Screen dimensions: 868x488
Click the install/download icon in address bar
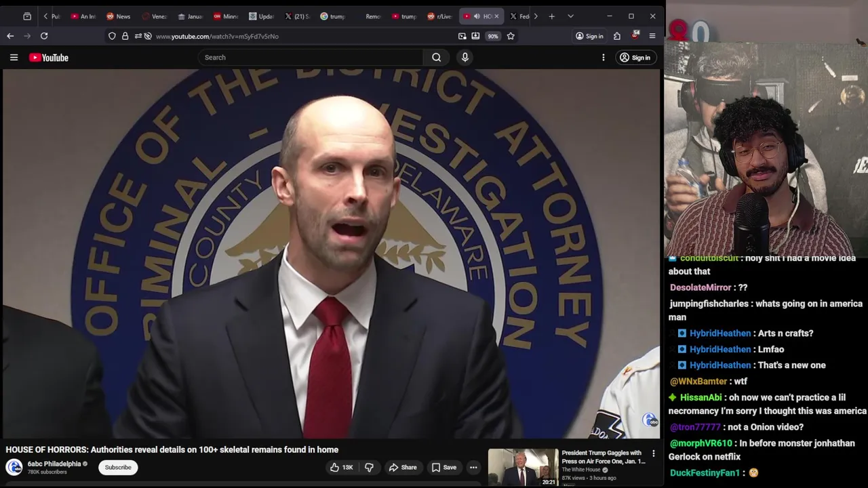475,36
